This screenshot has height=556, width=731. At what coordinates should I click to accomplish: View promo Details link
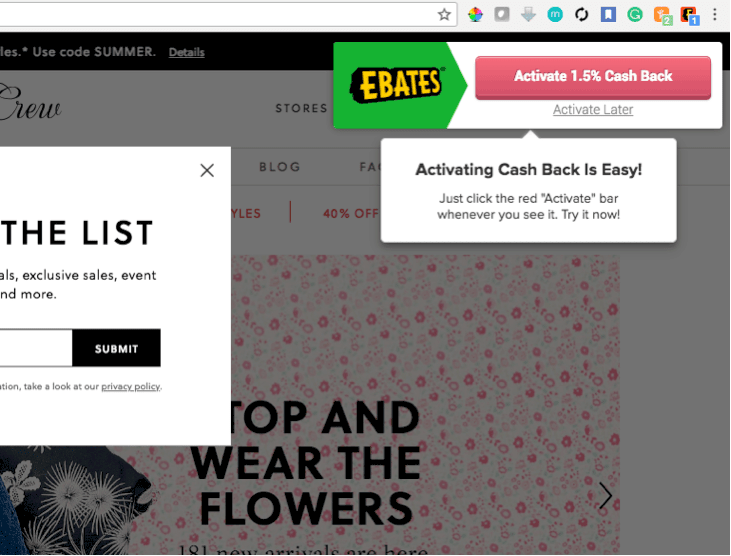[186, 52]
